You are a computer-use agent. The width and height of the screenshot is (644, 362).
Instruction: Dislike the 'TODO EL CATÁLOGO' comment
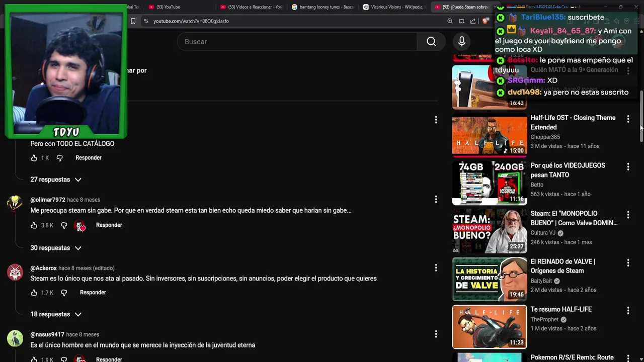pyautogui.click(x=59, y=158)
